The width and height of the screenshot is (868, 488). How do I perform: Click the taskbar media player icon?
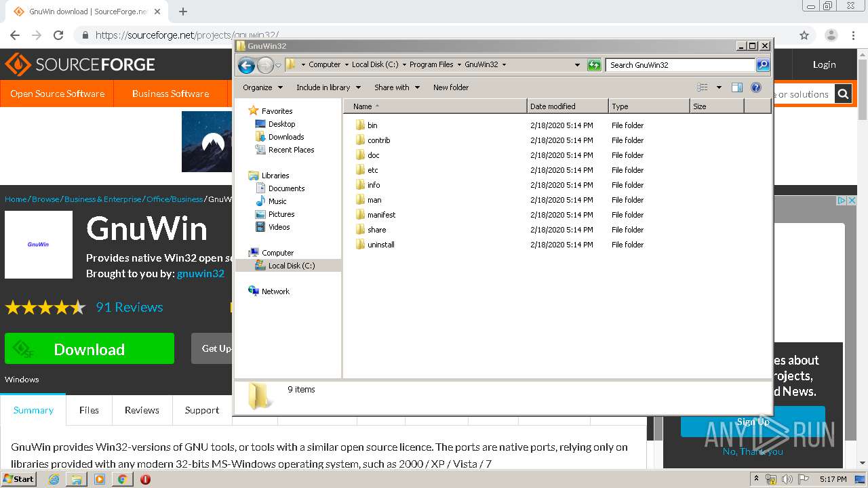pos(100,479)
